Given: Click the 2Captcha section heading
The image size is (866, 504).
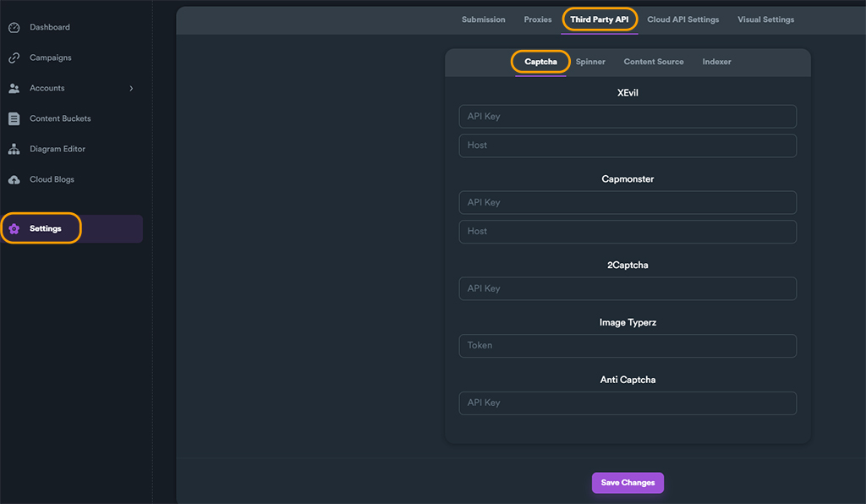Looking at the screenshot, I should (x=628, y=265).
